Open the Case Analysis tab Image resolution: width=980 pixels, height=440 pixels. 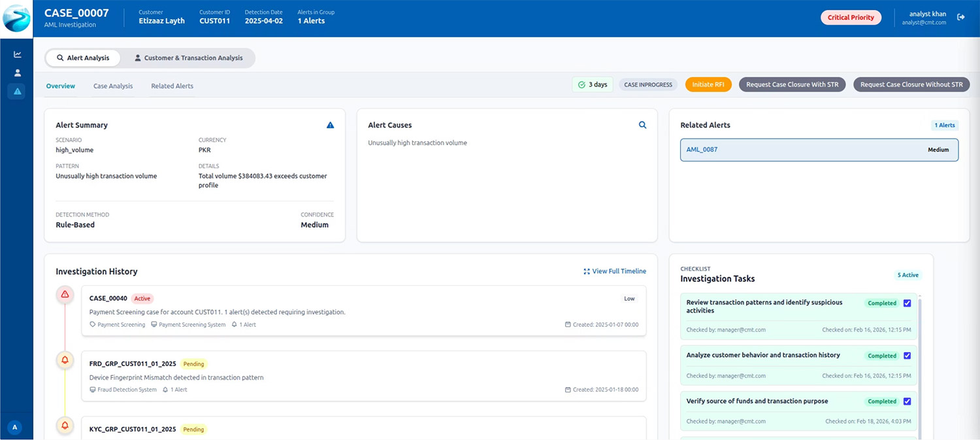113,86
